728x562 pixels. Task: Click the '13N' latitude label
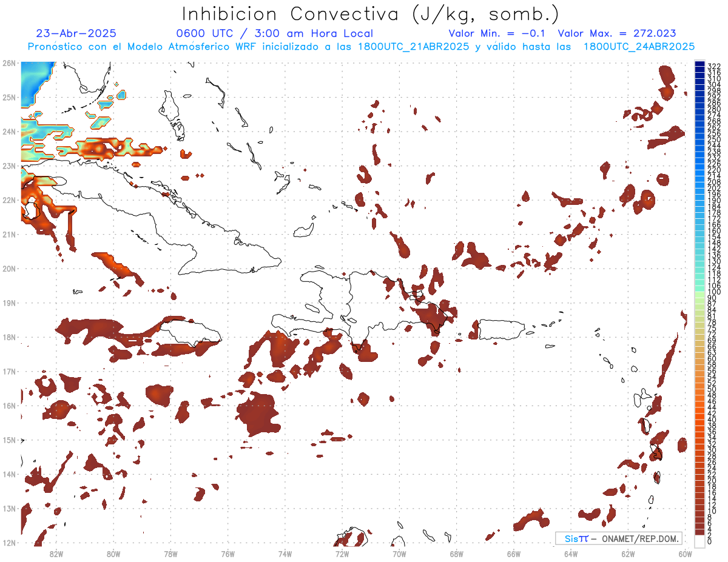[9, 508]
